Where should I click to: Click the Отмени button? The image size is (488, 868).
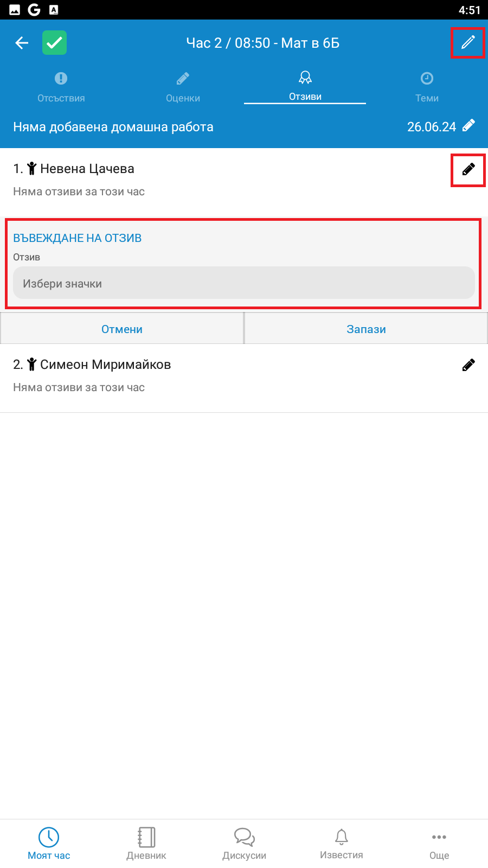pos(122,329)
